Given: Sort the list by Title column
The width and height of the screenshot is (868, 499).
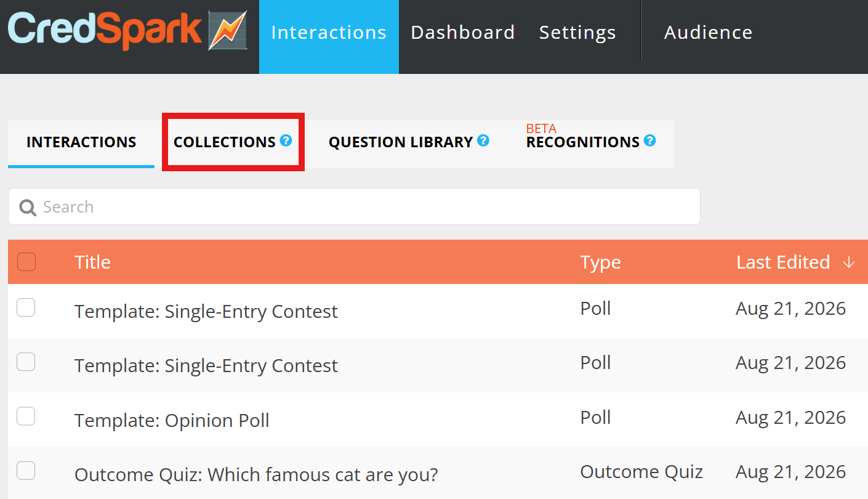Looking at the screenshot, I should (x=92, y=262).
